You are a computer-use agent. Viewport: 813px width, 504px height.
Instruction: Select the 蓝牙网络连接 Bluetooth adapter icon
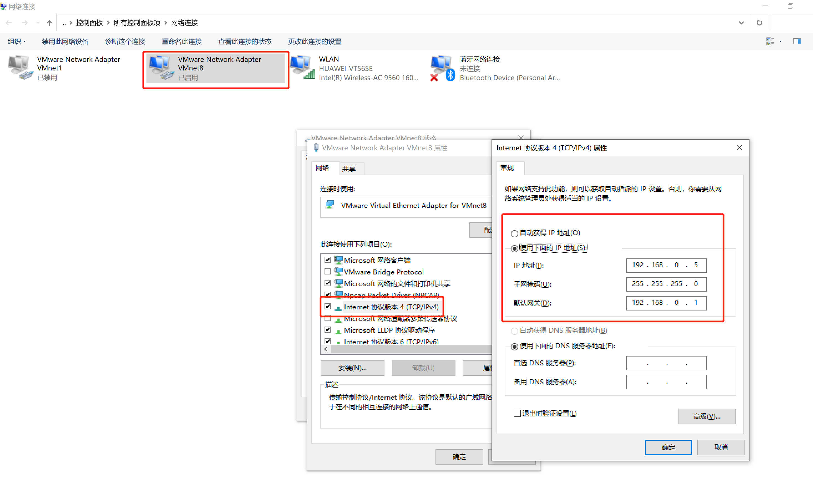[x=443, y=68]
